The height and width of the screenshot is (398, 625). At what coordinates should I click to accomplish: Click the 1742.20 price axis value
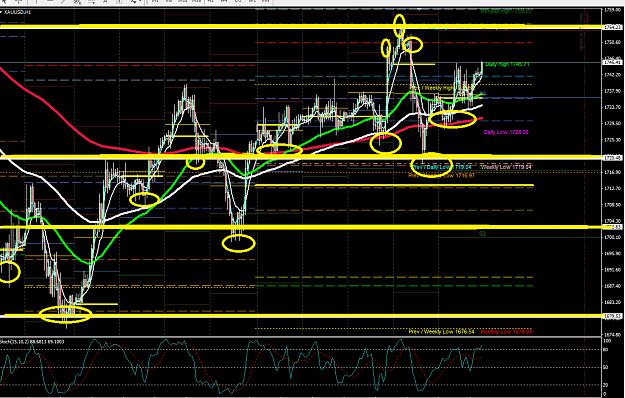pyautogui.click(x=613, y=75)
